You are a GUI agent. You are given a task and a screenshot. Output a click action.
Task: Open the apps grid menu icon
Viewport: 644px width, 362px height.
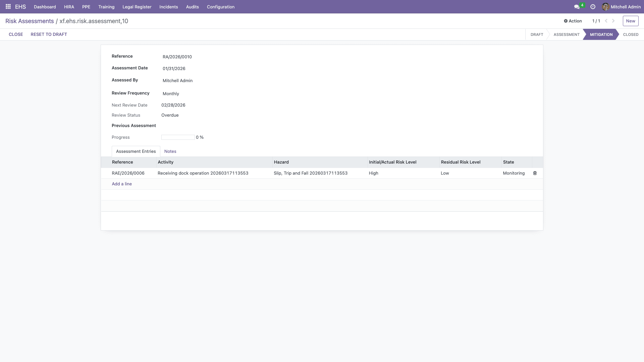[x=8, y=7]
